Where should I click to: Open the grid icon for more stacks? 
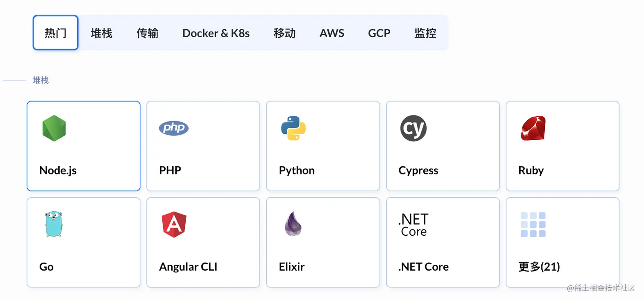[533, 224]
